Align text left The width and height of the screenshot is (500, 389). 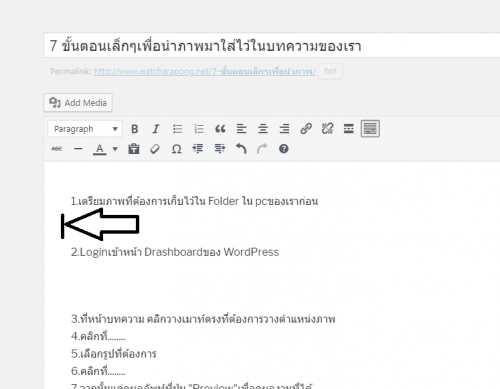tap(241, 129)
